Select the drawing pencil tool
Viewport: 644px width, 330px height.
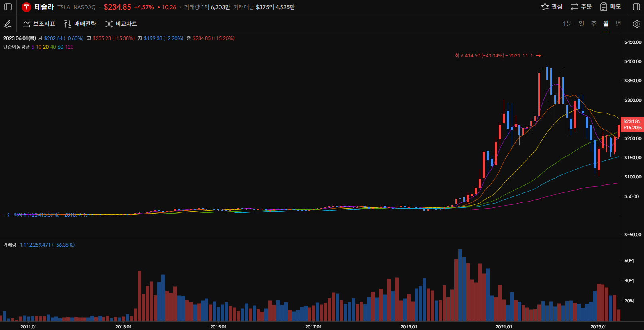pyautogui.click(x=8, y=24)
